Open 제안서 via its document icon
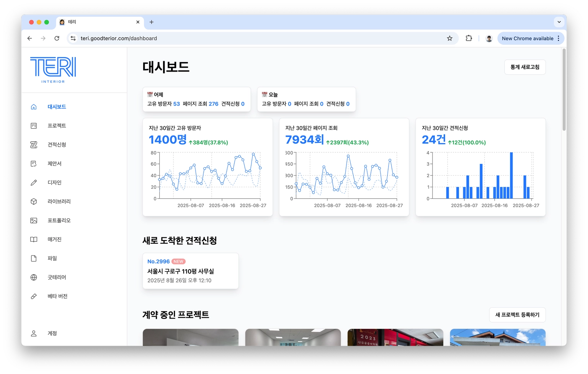 34,163
